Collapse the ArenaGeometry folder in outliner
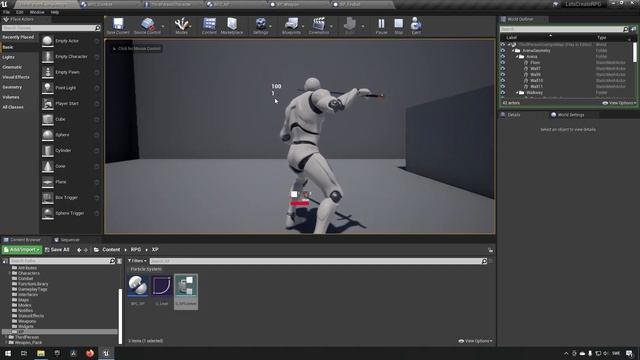Image resolution: width=640 pixels, height=360 pixels. point(513,51)
